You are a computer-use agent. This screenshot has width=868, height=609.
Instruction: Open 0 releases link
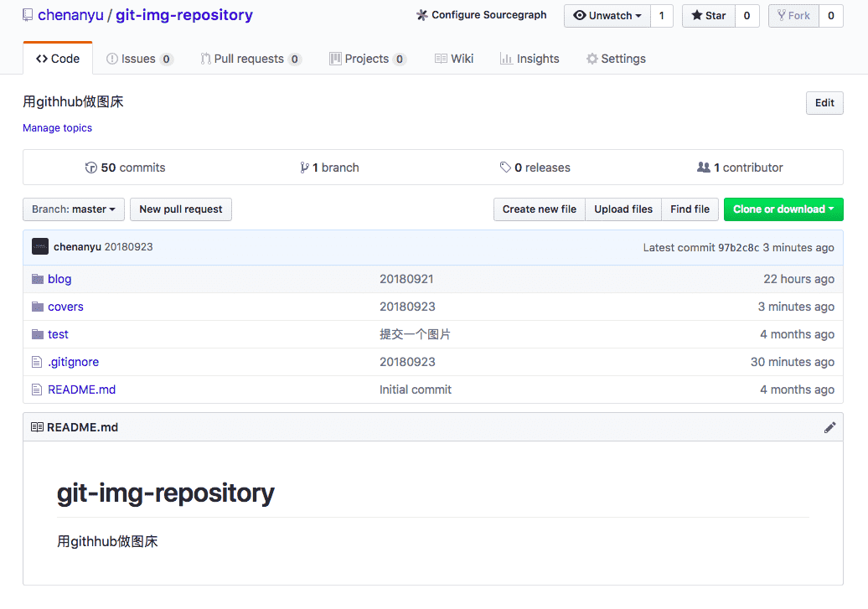pyautogui.click(x=535, y=168)
